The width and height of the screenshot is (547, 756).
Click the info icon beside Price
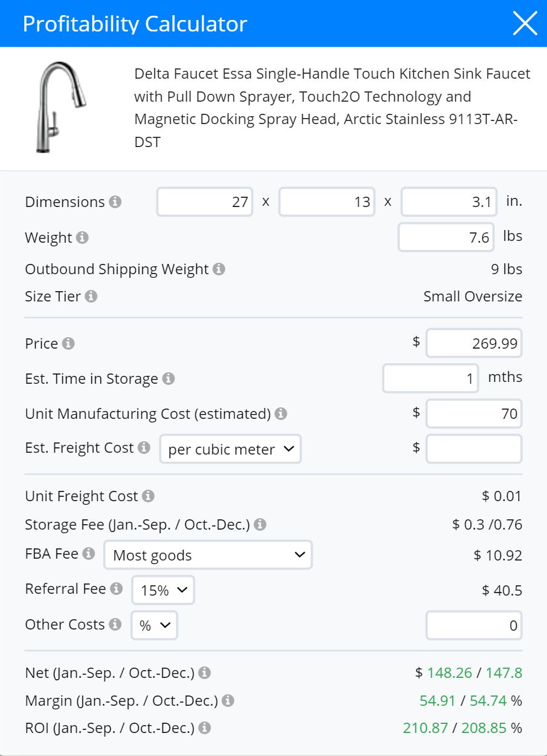68,343
